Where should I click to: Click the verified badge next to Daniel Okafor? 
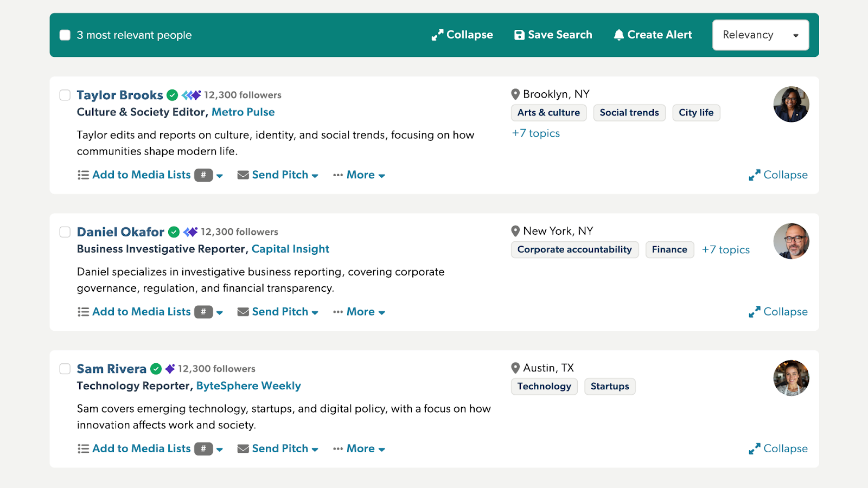[x=174, y=232]
